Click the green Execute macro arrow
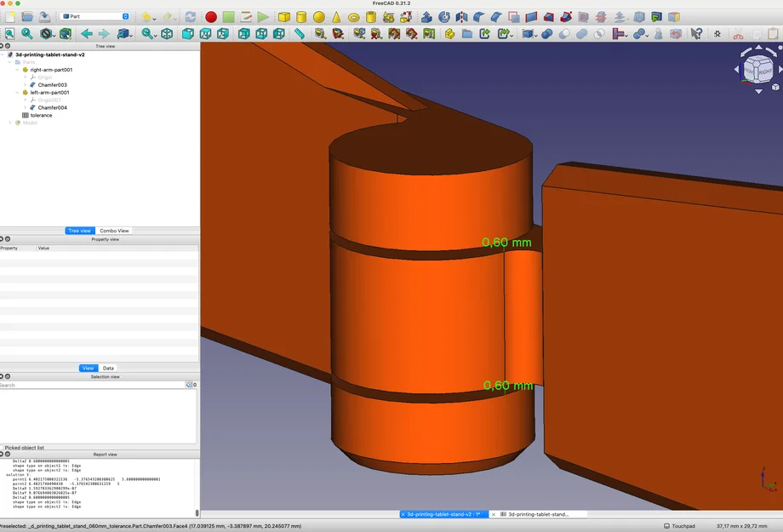 point(263,17)
